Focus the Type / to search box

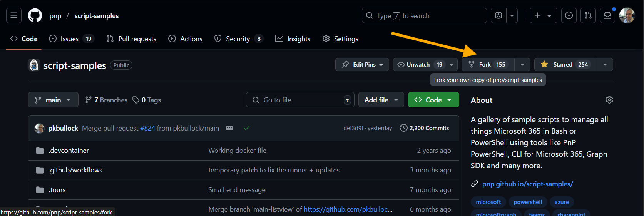pos(424,15)
